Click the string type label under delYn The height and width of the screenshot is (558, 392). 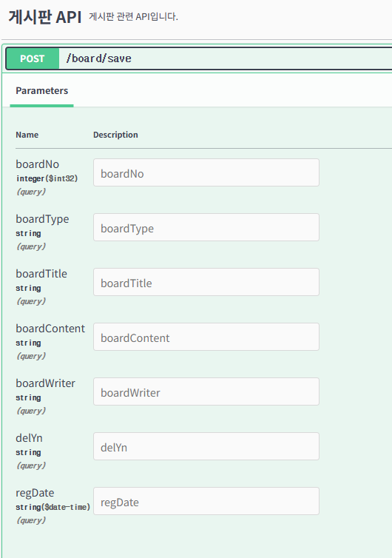pos(28,452)
